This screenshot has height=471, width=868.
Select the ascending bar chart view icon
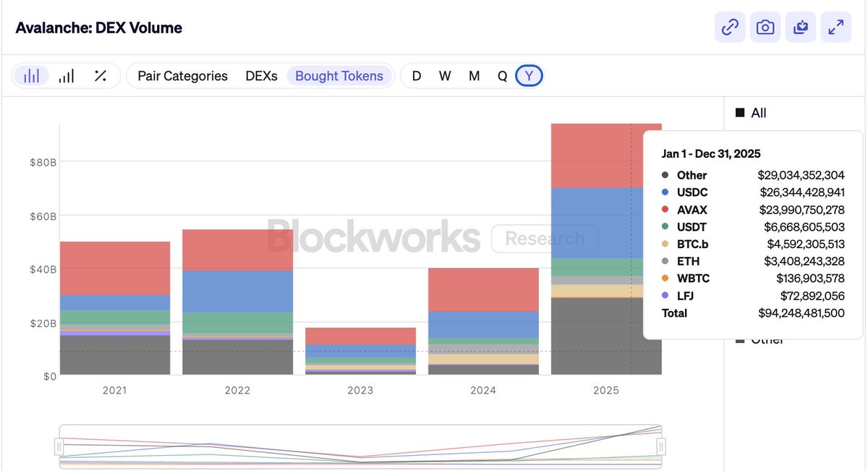pos(67,76)
